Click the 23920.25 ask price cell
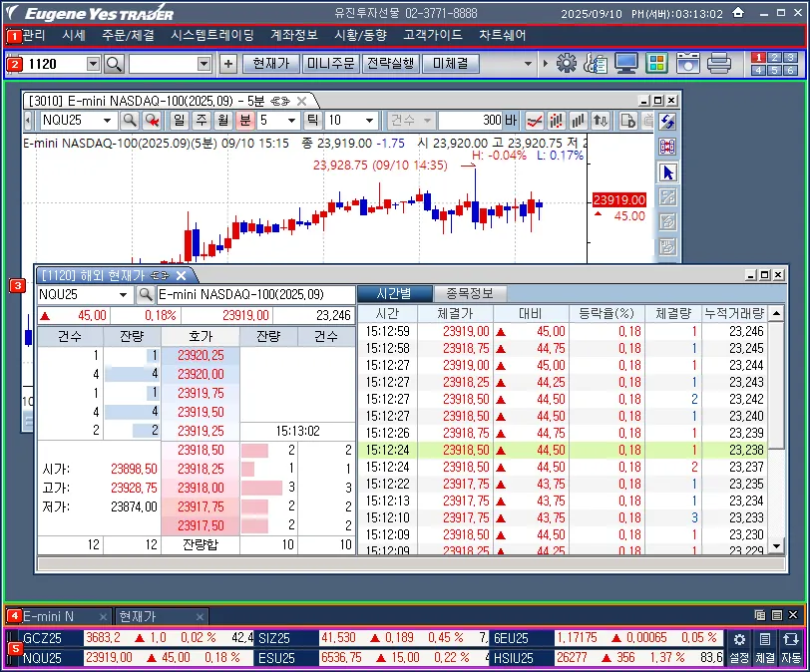 coord(201,356)
